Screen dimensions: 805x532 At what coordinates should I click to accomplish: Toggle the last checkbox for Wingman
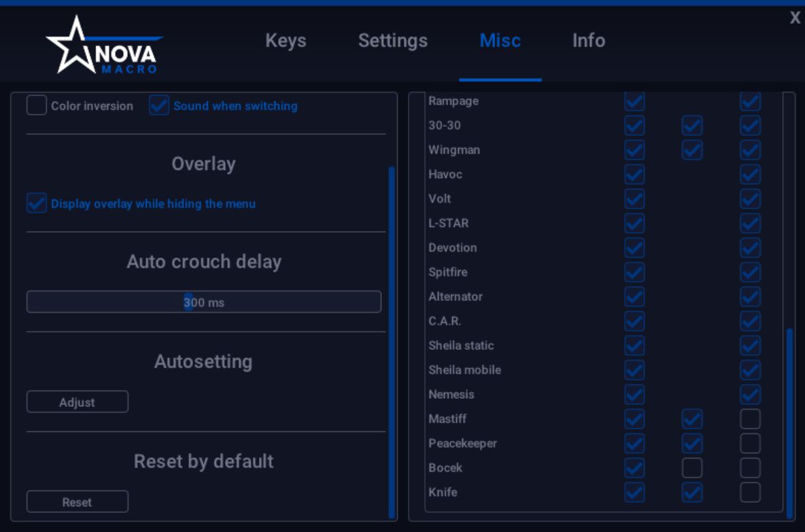(x=750, y=149)
